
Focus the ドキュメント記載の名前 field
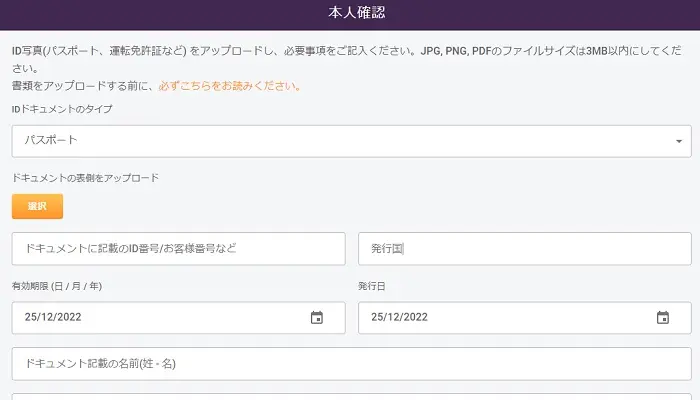(x=350, y=364)
